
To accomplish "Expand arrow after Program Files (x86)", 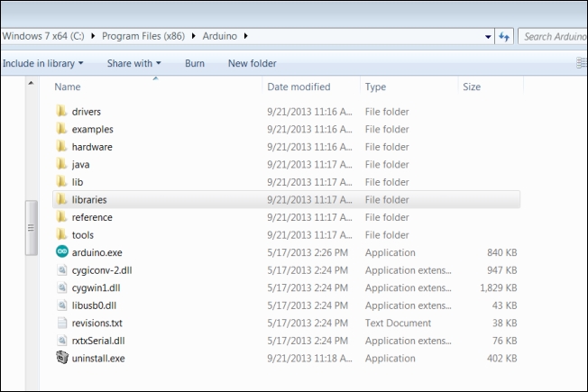I will 194,36.
